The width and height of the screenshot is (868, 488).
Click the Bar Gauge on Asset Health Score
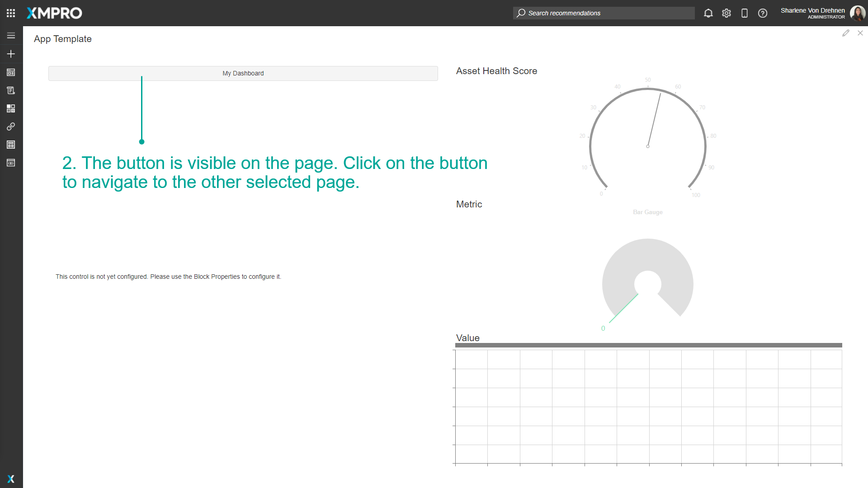(647, 146)
